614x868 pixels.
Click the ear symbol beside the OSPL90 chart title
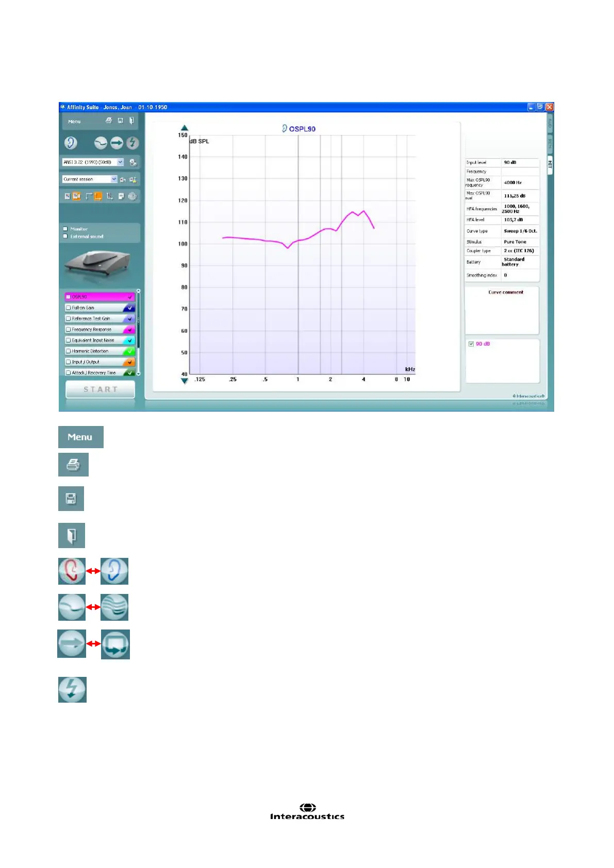284,128
